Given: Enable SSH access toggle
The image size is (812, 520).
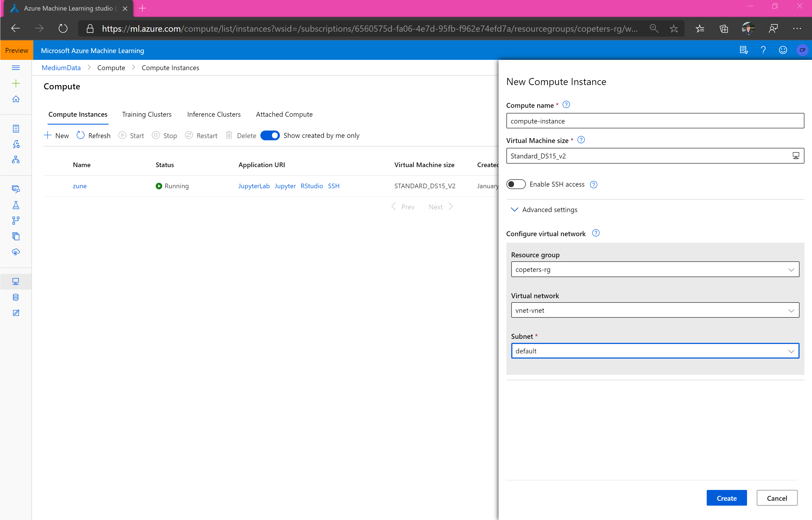Looking at the screenshot, I should tap(516, 184).
